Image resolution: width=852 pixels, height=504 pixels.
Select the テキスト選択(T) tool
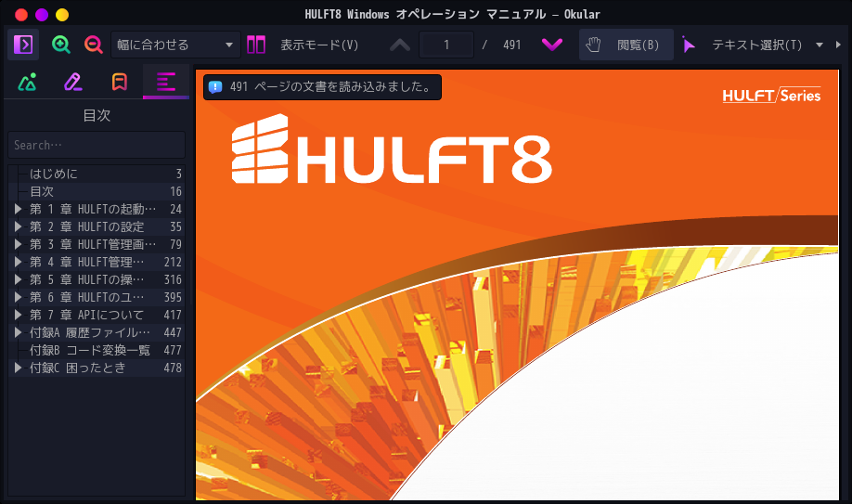(x=743, y=45)
